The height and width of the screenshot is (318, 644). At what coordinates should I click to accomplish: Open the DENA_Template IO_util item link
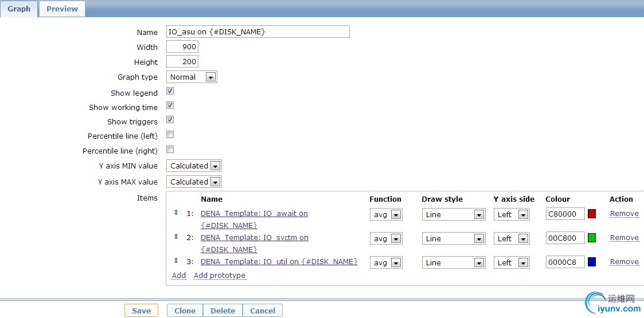pos(279,261)
